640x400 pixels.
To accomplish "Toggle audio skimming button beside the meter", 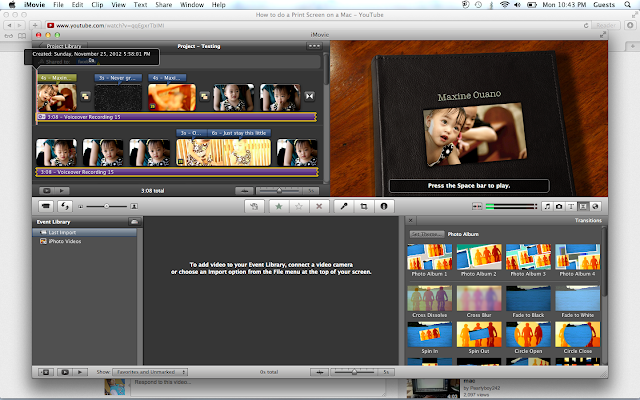I will [477, 207].
